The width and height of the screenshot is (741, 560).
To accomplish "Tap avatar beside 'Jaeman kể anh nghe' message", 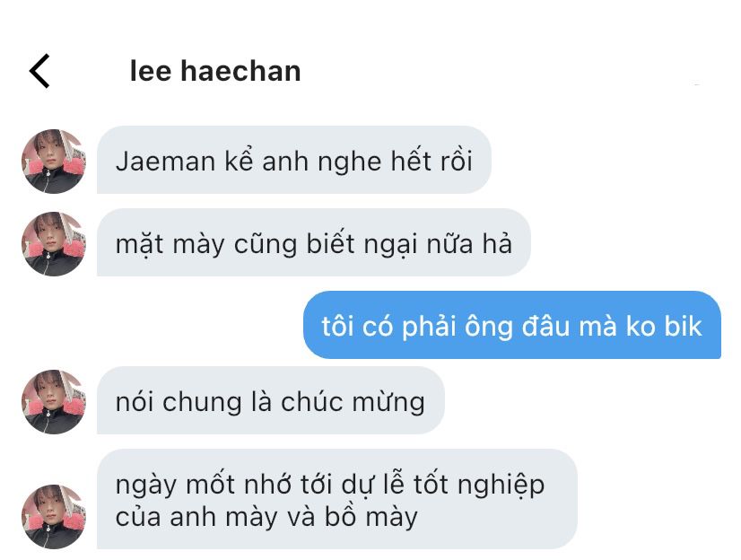I will point(54,162).
